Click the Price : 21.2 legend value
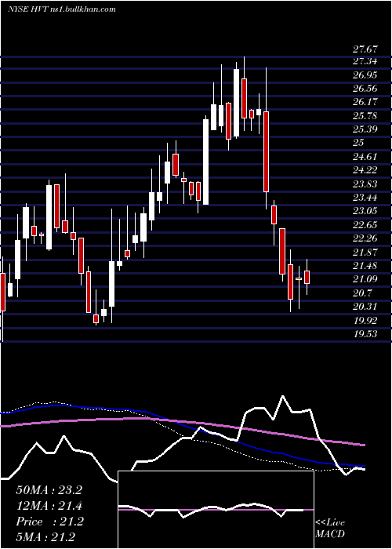Screen dimensions: 392x549 tap(49, 522)
